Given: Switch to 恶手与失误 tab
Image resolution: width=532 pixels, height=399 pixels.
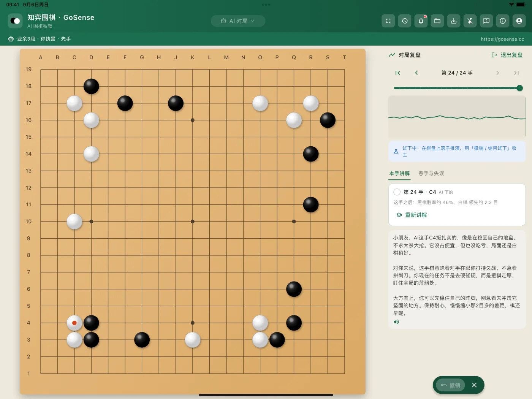Looking at the screenshot, I should click(431, 173).
